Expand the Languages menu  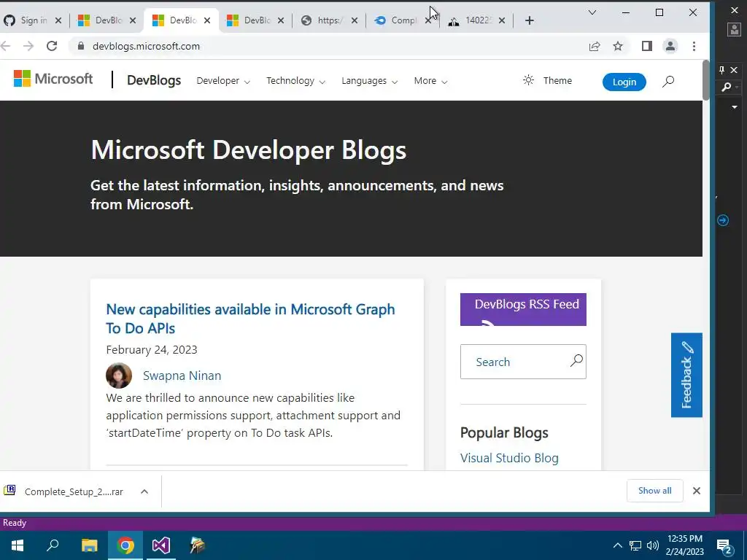click(370, 81)
